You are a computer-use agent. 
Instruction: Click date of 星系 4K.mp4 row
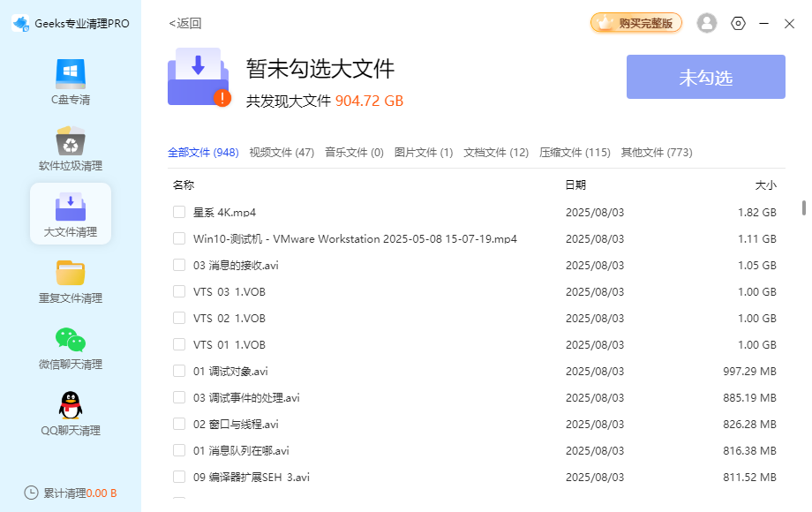coord(595,212)
